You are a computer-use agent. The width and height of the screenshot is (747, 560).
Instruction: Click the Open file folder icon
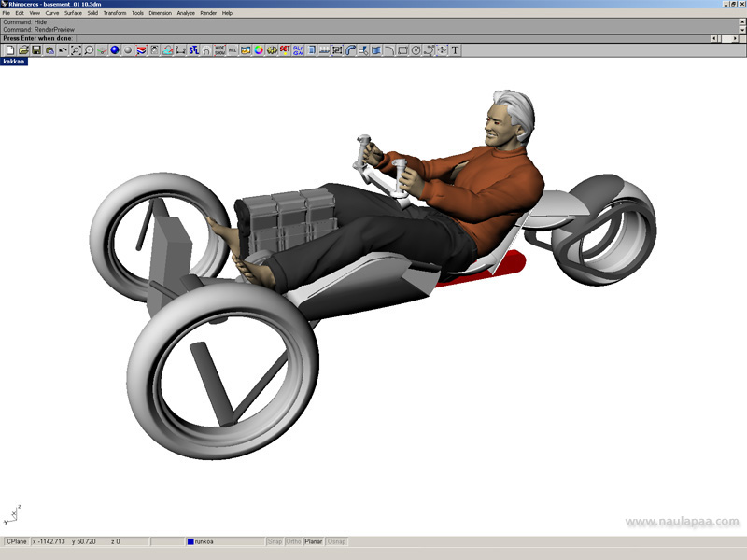tap(23, 50)
